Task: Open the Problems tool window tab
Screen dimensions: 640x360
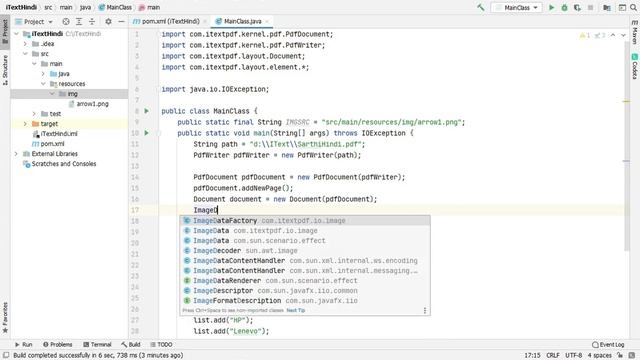Action: 58,344
